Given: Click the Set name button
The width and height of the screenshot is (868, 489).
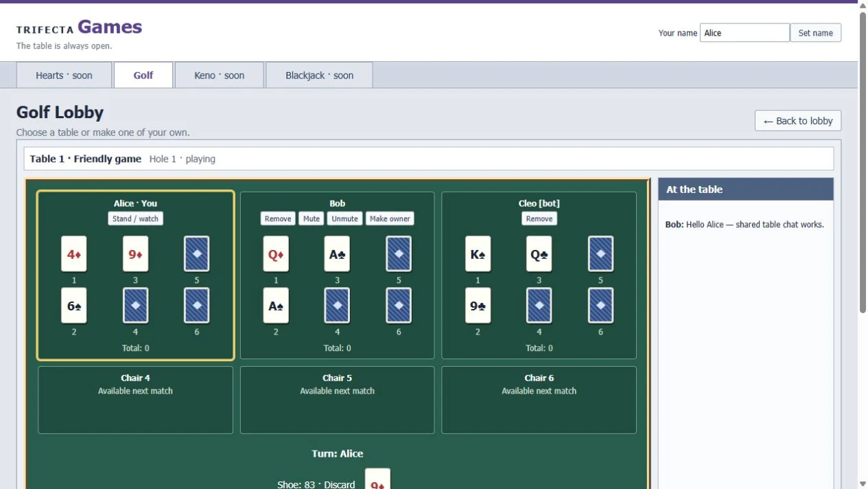Looking at the screenshot, I should pyautogui.click(x=816, y=33).
